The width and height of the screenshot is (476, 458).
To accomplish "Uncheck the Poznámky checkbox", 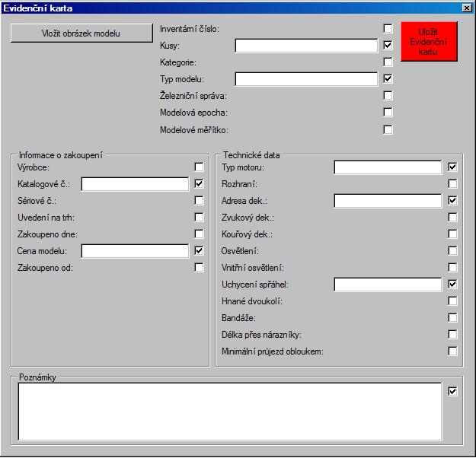I will pyautogui.click(x=452, y=391).
